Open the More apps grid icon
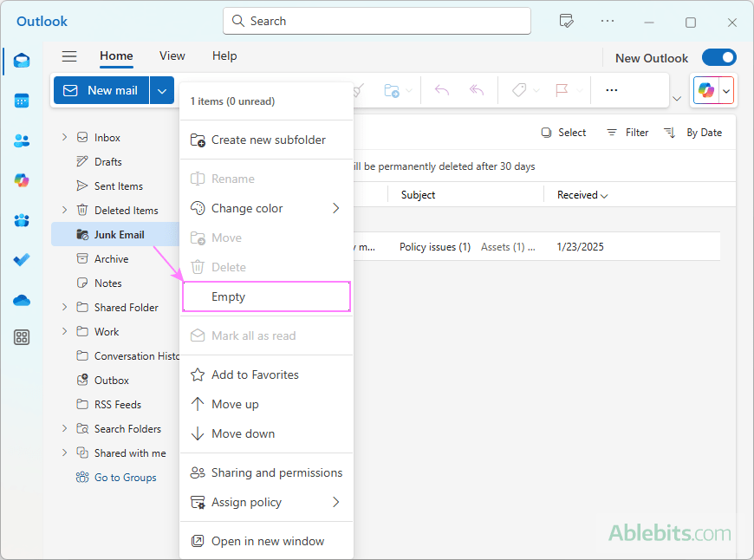This screenshot has width=754, height=560. (22, 337)
